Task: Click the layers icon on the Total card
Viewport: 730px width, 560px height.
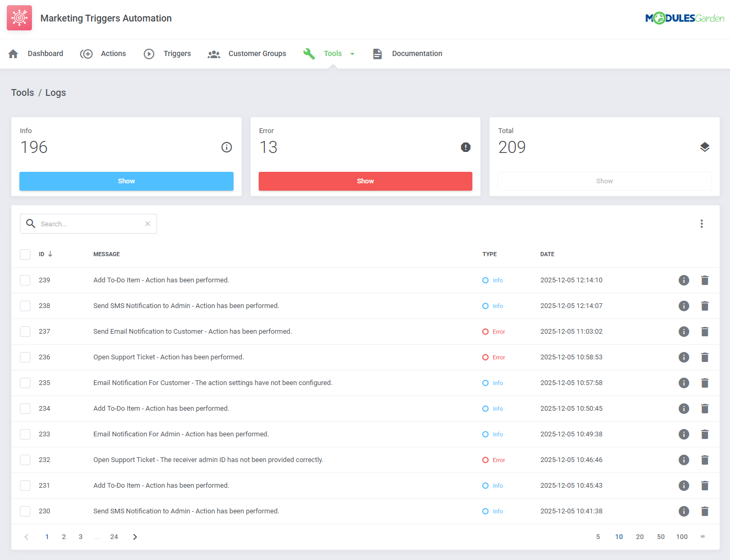Action: pos(705,147)
